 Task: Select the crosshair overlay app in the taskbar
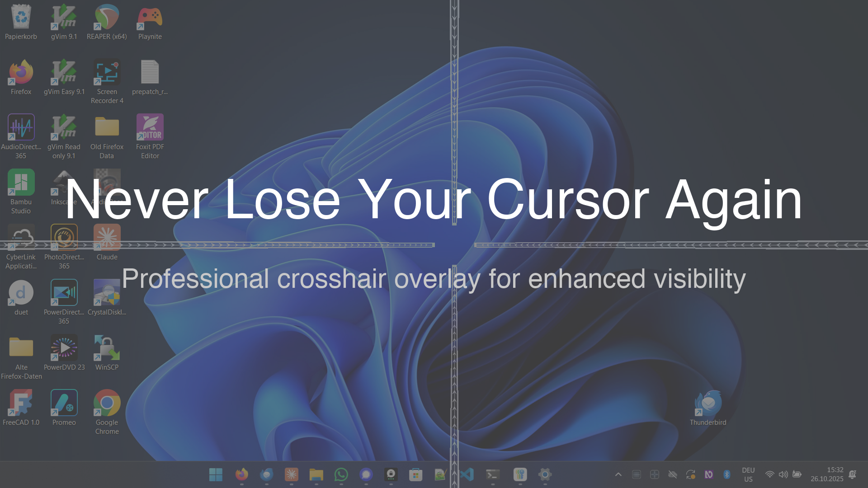[654, 474]
